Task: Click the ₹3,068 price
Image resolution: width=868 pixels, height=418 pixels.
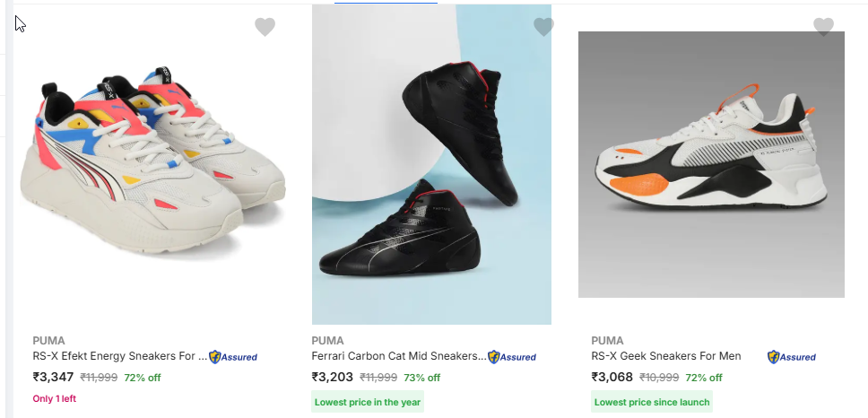Action: tap(612, 378)
